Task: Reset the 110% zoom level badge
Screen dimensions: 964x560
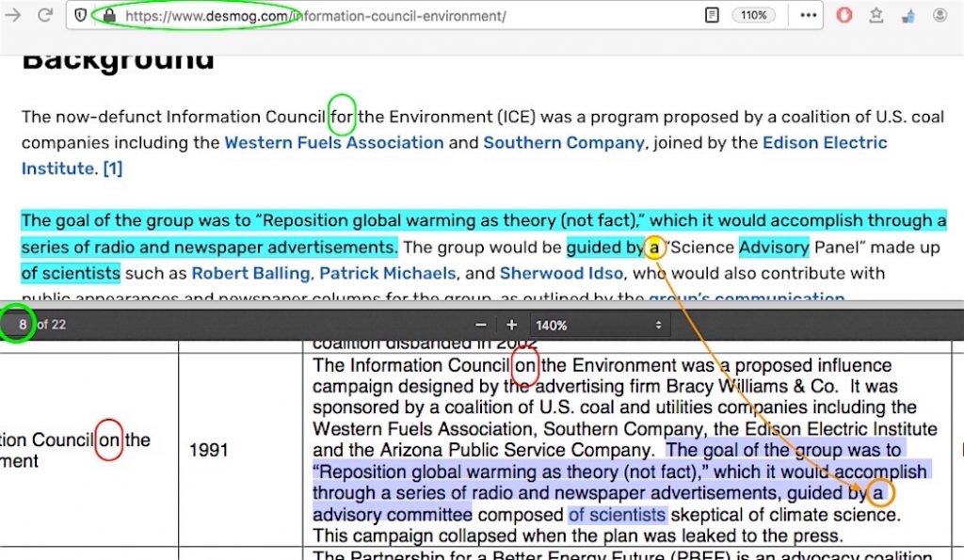Action: 753,16
